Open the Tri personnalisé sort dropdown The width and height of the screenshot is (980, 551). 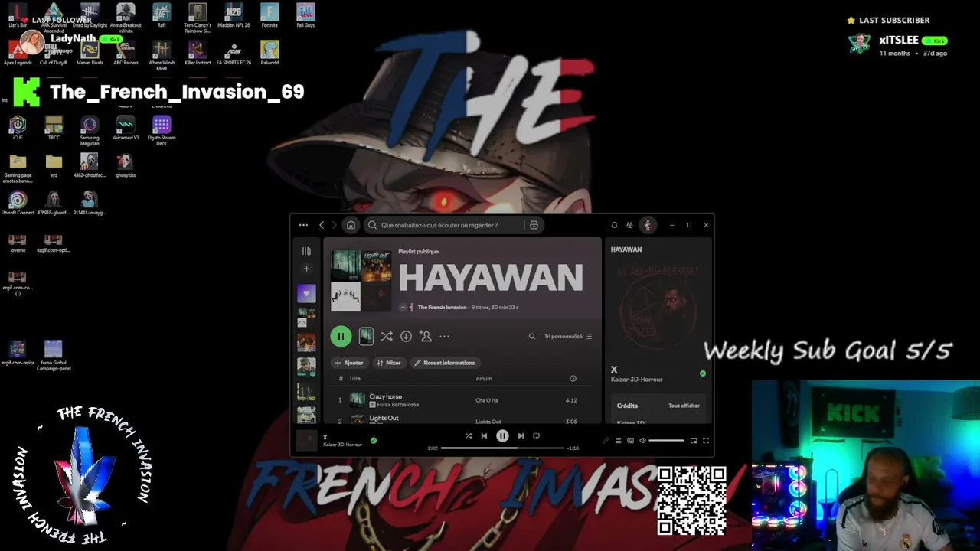[x=568, y=336]
